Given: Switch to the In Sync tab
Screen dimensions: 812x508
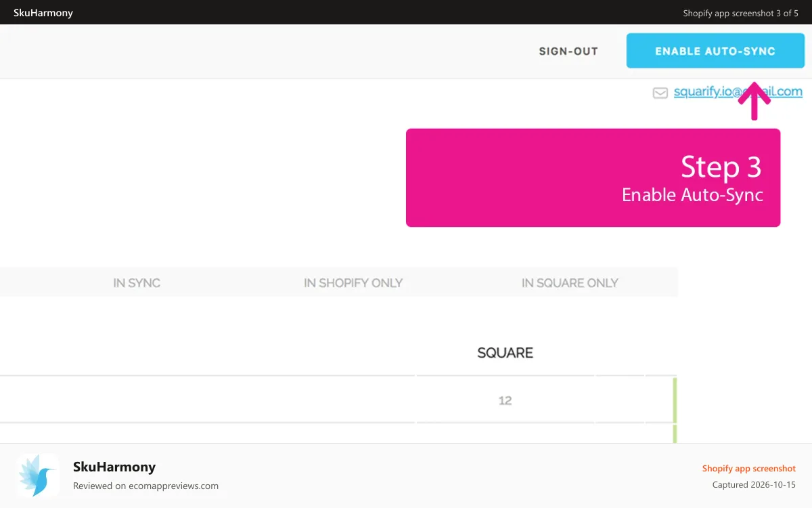Looking at the screenshot, I should [137, 283].
